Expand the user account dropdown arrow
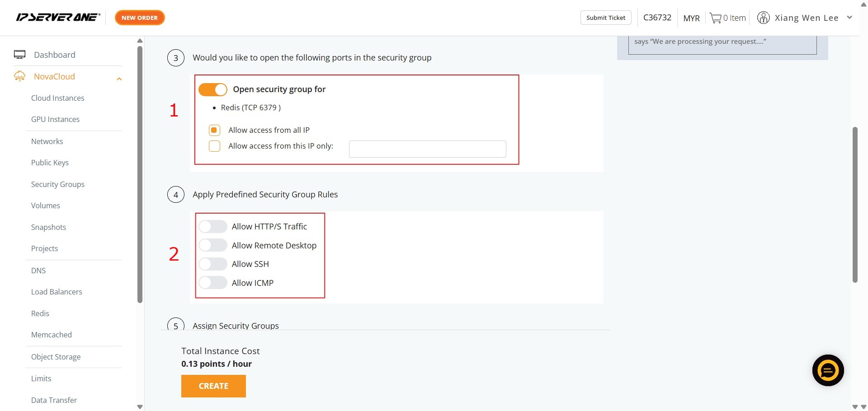 (x=849, y=18)
